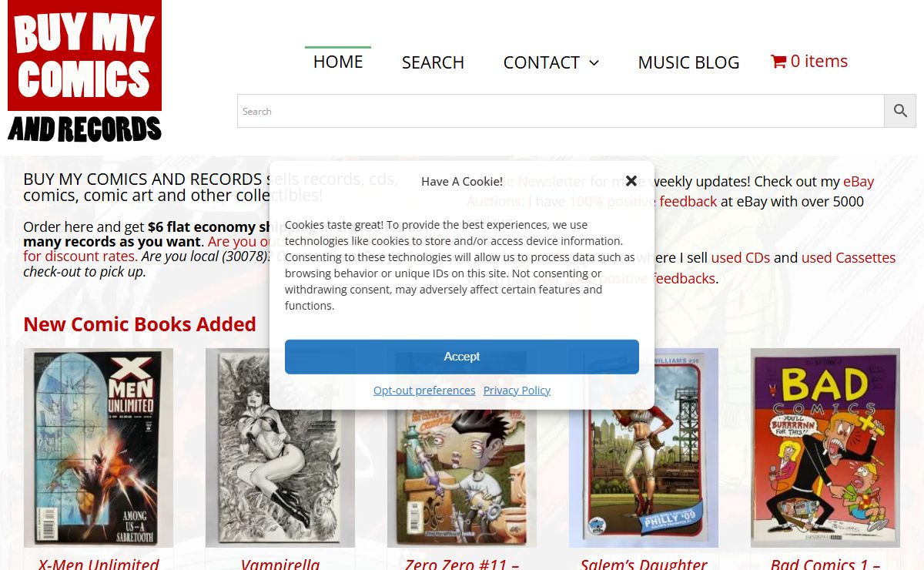Open the MUSIC BLOG menu item
This screenshot has height=570, width=924.
[x=688, y=62]
